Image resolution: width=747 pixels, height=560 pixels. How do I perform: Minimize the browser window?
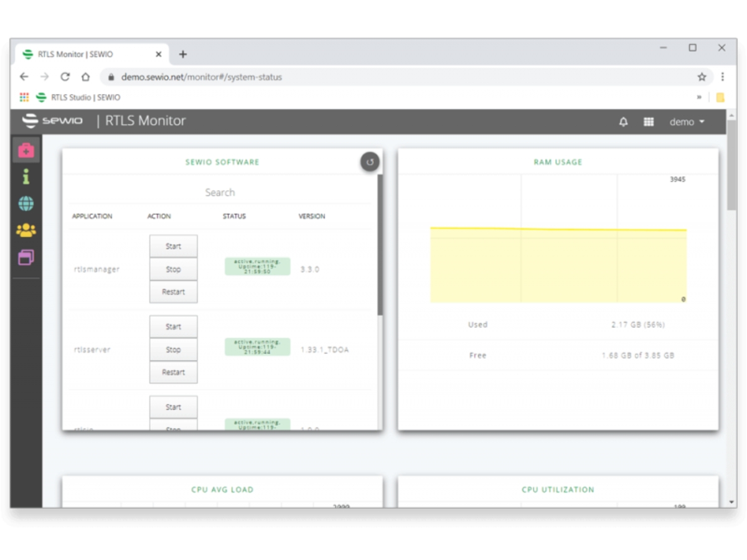coord(664,48)
